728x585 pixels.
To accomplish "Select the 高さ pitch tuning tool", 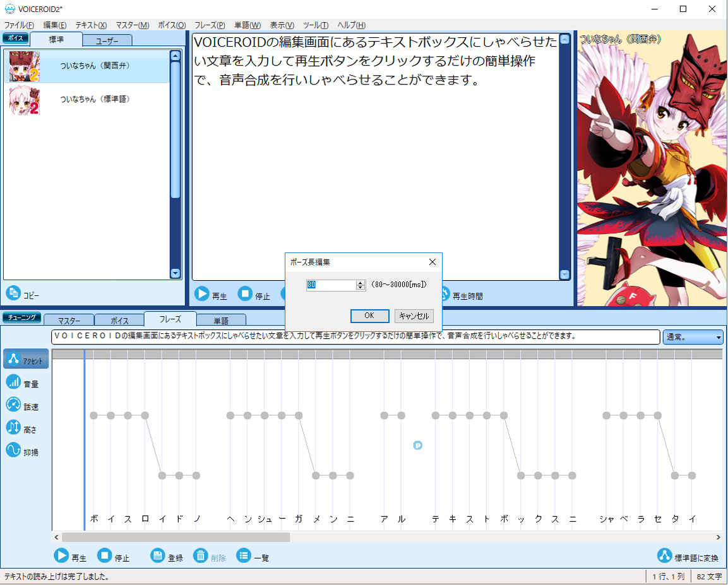I will [x=21, y=428].
